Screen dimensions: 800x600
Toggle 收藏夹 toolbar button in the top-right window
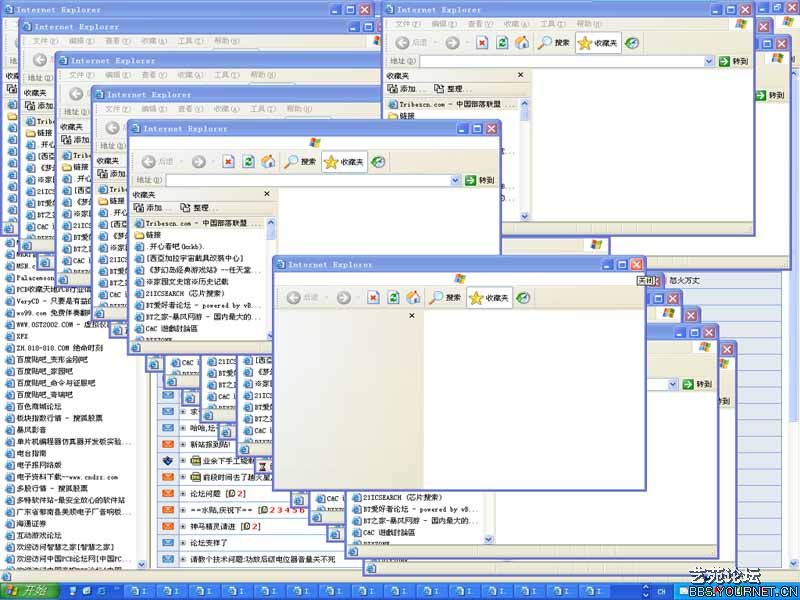598,43
